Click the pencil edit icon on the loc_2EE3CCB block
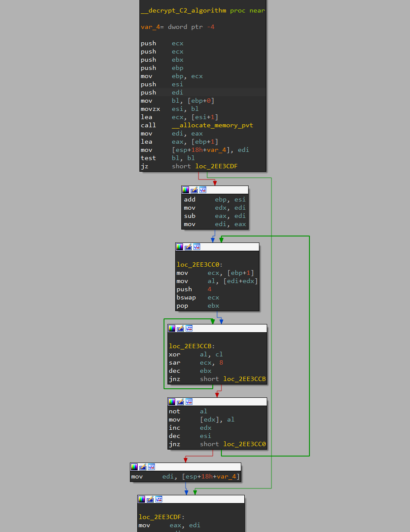The width and height of the screenshot is (410, 532). (180, 328)
